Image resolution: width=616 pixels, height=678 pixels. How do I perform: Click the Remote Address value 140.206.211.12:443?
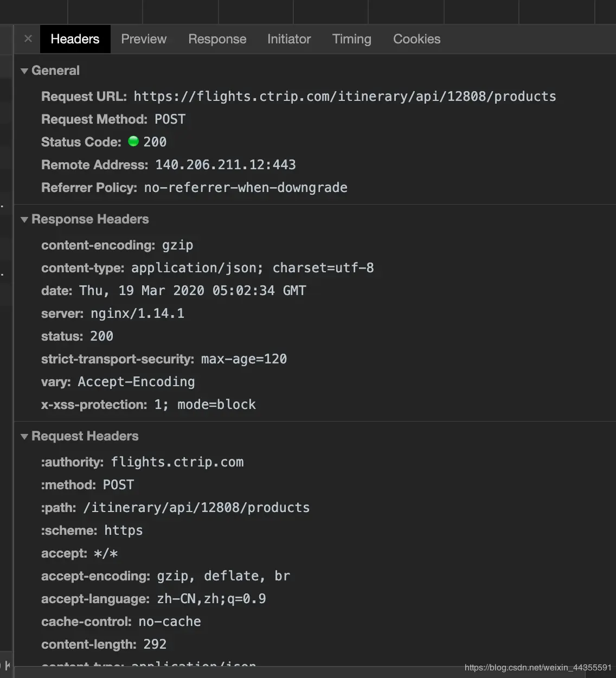coord(225,165)
